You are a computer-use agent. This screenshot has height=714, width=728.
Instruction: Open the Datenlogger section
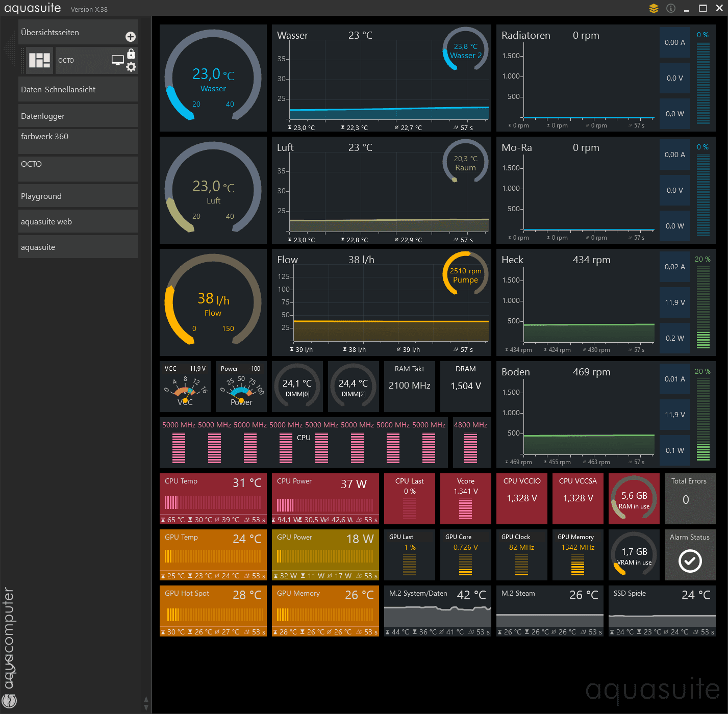[x=78, y=116]
